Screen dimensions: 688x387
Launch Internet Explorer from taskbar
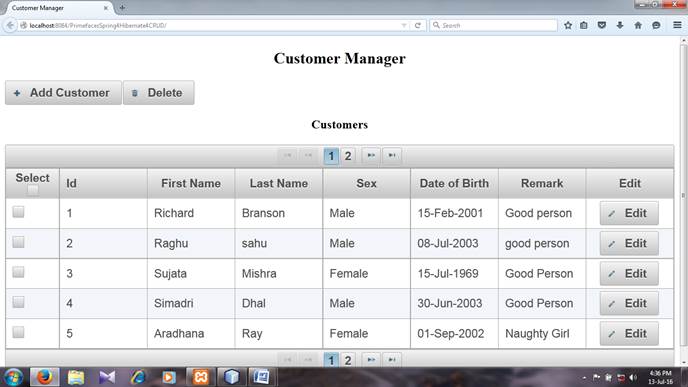(x=138, y=377)
